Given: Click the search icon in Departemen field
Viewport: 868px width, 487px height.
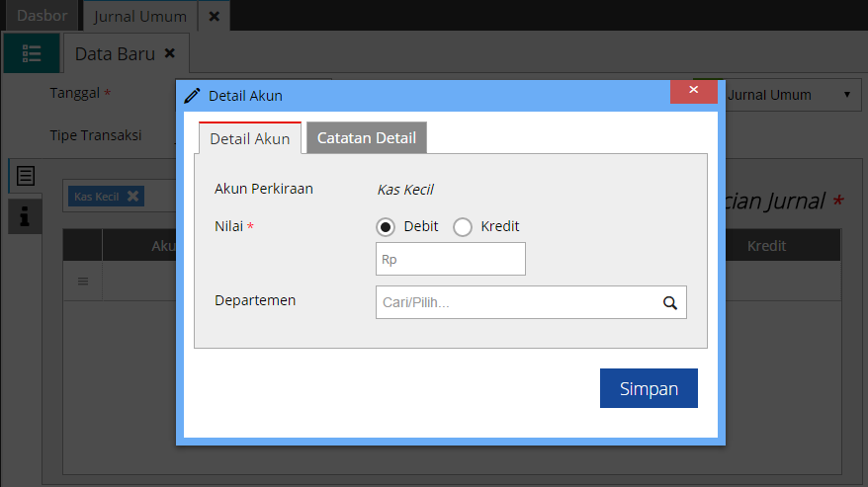Looking at the screenshot, I should click(669, 303).
